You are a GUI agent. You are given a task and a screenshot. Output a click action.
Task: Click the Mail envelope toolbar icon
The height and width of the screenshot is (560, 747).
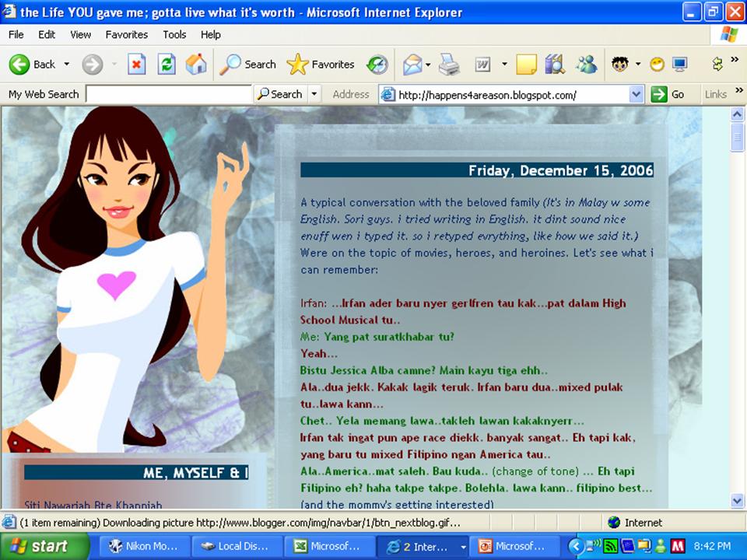click(x=412, y=65)
